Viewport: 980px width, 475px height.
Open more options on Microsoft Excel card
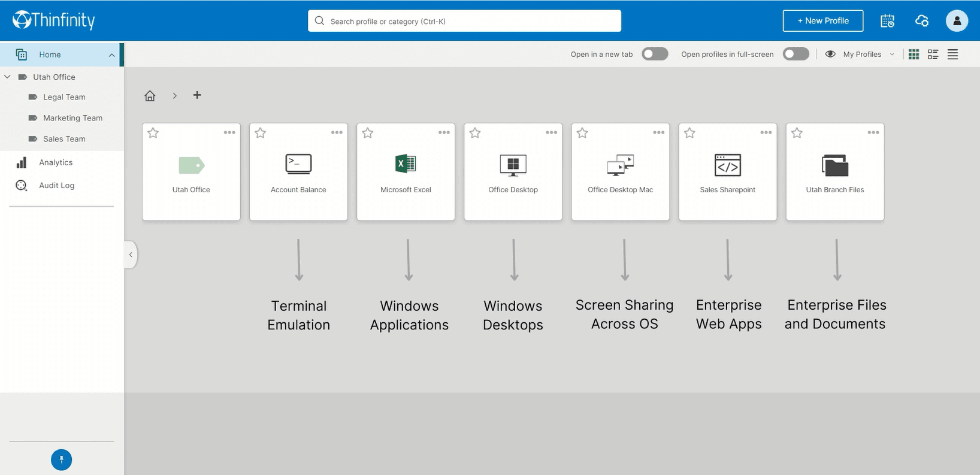444,132
